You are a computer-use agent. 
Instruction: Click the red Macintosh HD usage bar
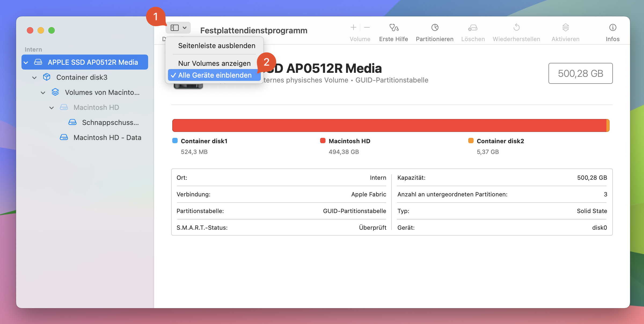pyautogui.click(x=389, y=125)
